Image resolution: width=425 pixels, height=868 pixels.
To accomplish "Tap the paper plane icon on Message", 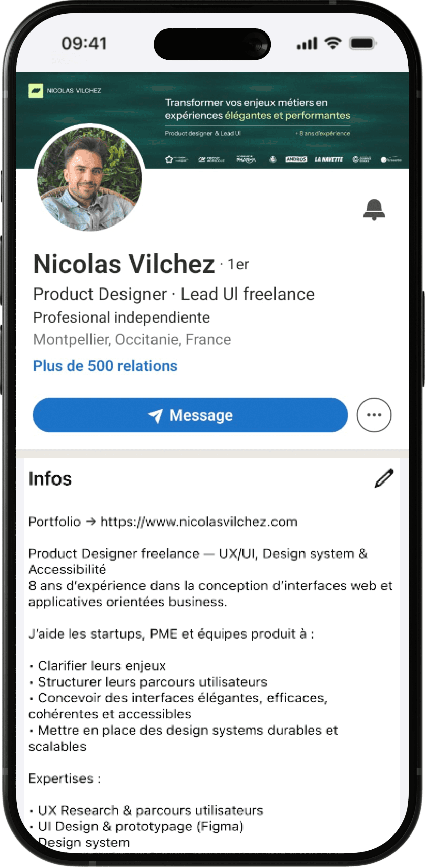I will coord(156,415).
